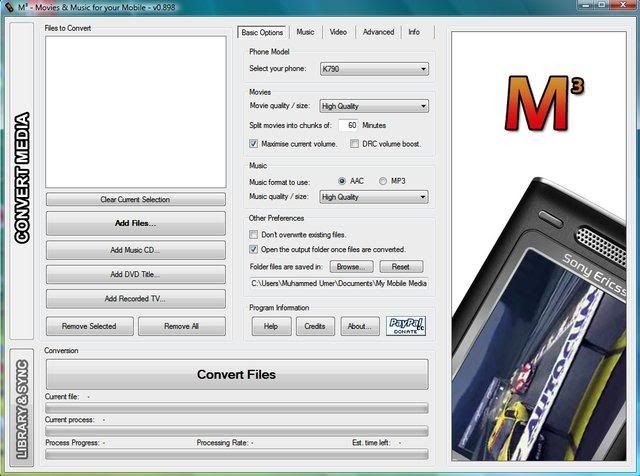Open the Select your phone dropdown
Image resolution: width=640 pixels, height=476 pixels.
coord(374,69)
